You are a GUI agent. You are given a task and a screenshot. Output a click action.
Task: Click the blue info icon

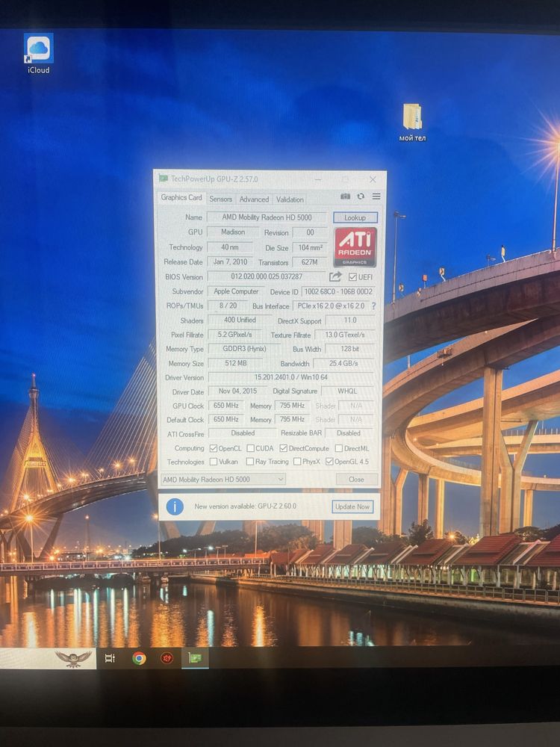point(175,506)
